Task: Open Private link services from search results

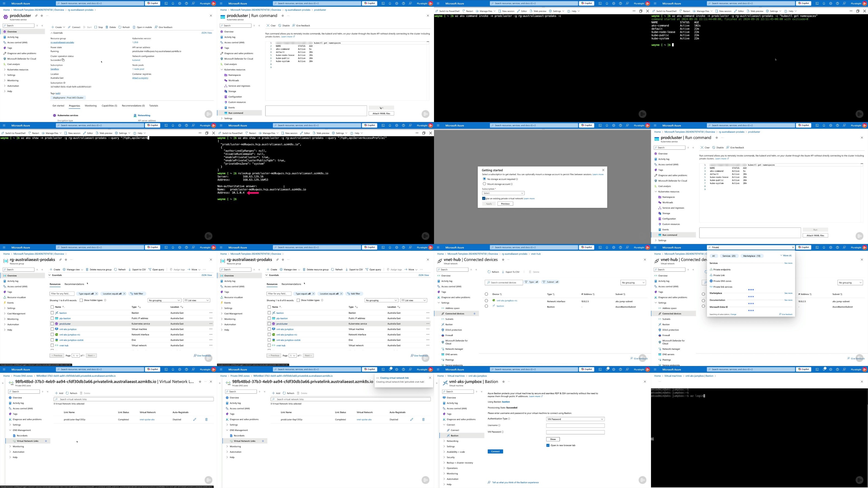Action: tap(721, 287)
